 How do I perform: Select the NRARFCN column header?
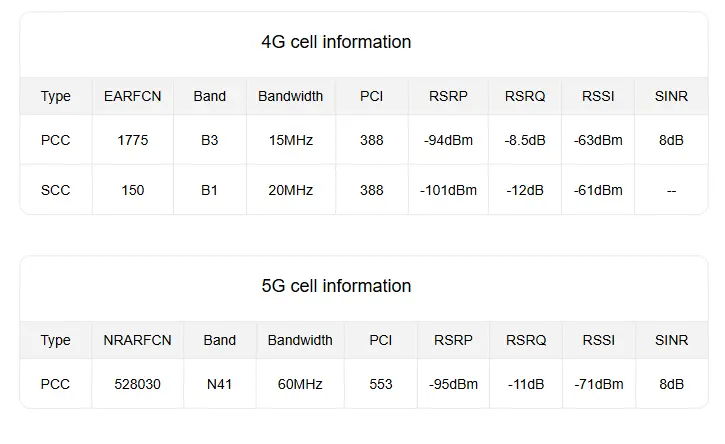tap(137, 340)
